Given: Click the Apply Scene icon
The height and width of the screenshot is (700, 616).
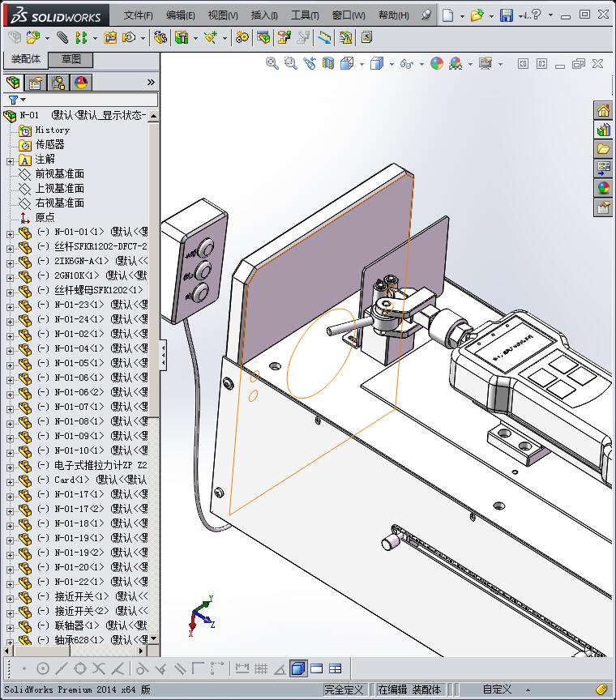Looking at the screenshot, I should point(456,63).
